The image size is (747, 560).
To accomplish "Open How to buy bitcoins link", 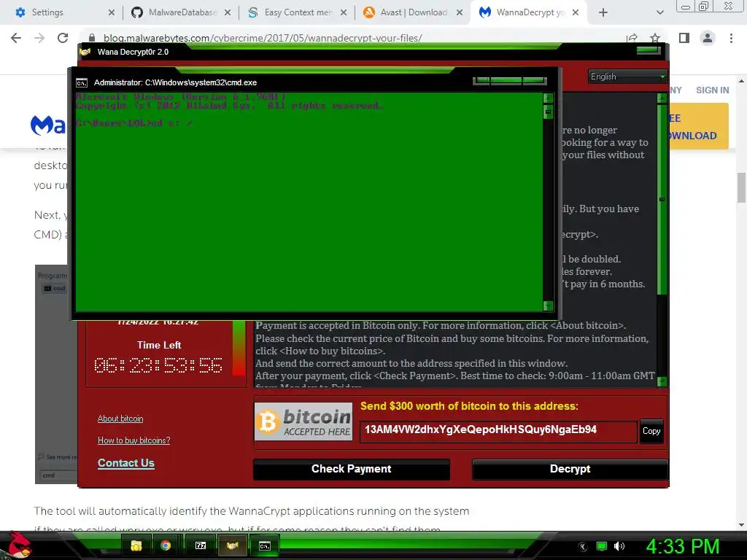I will [x=134, y=440].
